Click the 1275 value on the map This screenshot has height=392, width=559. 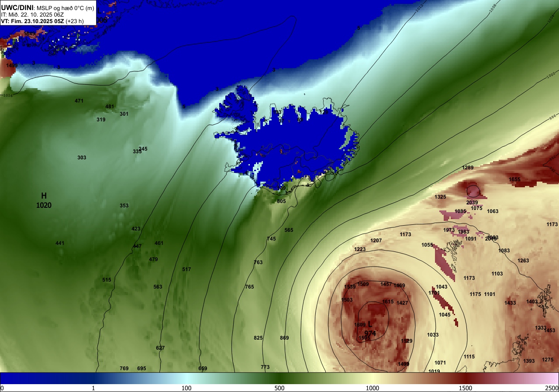tap(548, 360)
